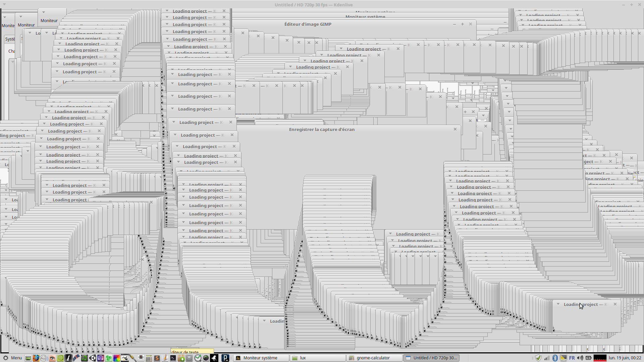Image resolution: width=644 pixels, height=362 pixels.
Task: Switch keyboard layout via FR indicator
Action: tap(572, 358)
